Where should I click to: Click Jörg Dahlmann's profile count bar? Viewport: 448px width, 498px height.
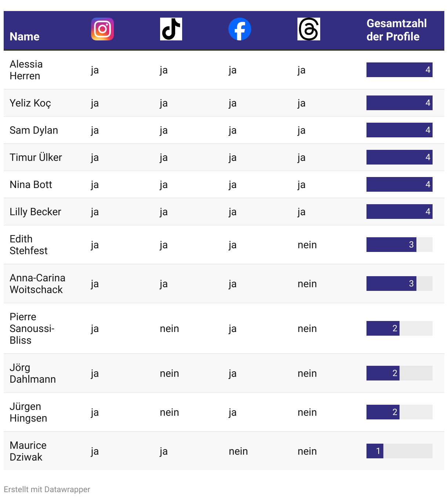[400, 373]
